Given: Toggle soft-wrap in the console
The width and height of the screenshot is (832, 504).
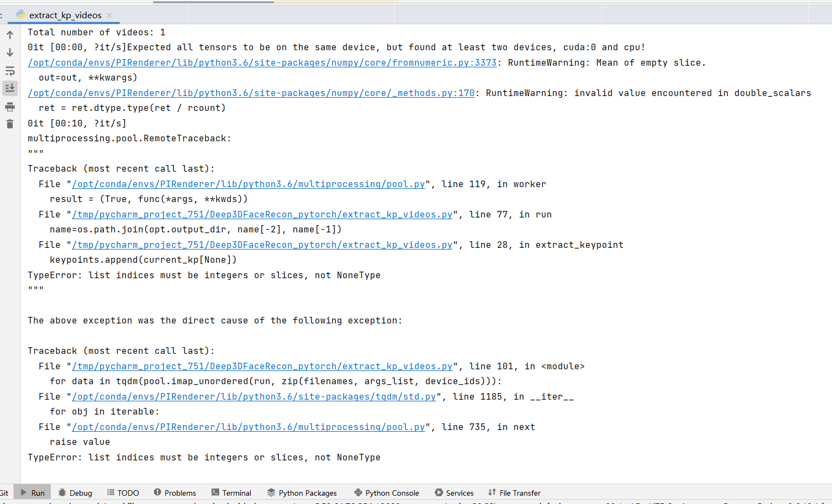Looking at the screenshot, I should pyautogui.click(x=9, y=70).
